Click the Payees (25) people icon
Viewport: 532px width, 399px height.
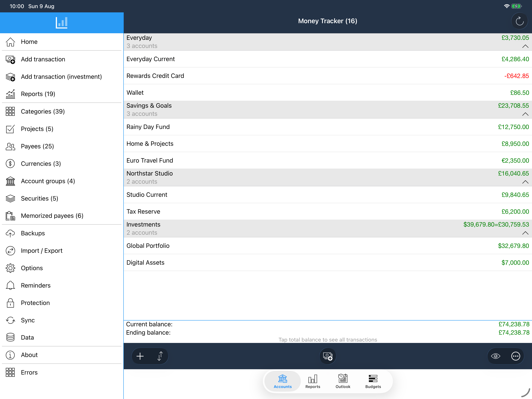point(10,146)
